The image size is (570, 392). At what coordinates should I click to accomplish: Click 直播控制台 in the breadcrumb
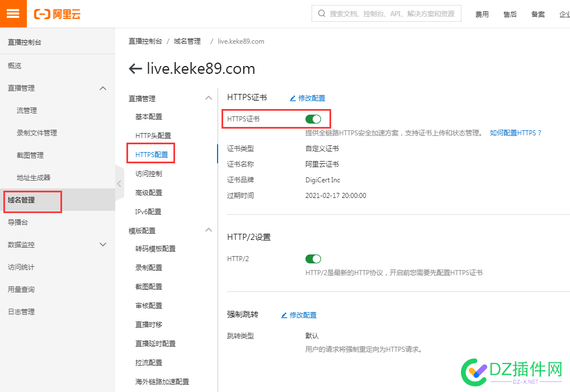145,41
